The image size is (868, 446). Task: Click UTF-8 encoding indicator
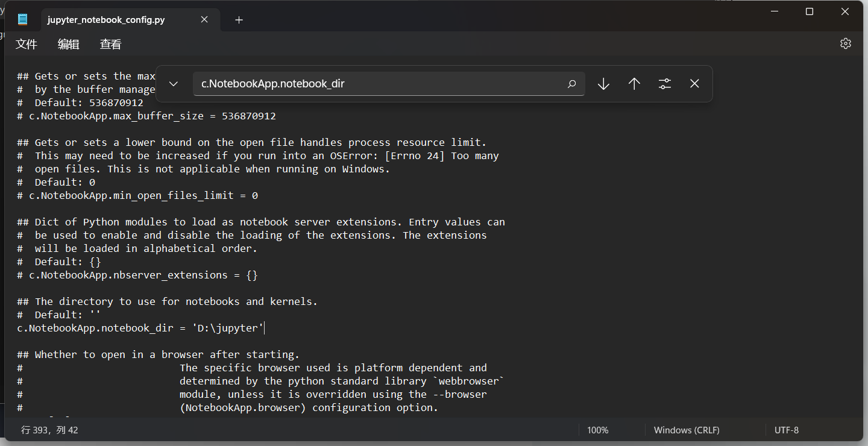pyautogui.click(x=787, y=430)
